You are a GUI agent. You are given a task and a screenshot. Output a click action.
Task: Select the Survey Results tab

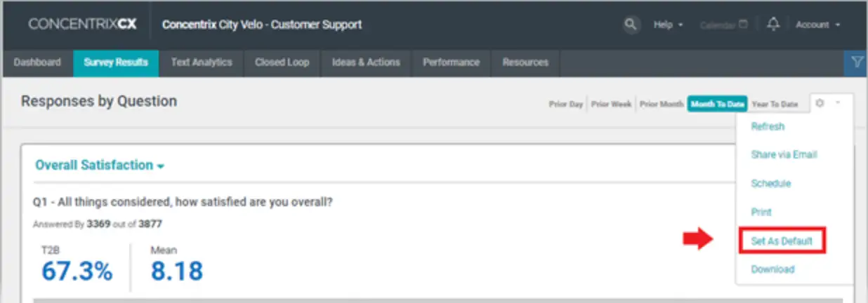116,62
